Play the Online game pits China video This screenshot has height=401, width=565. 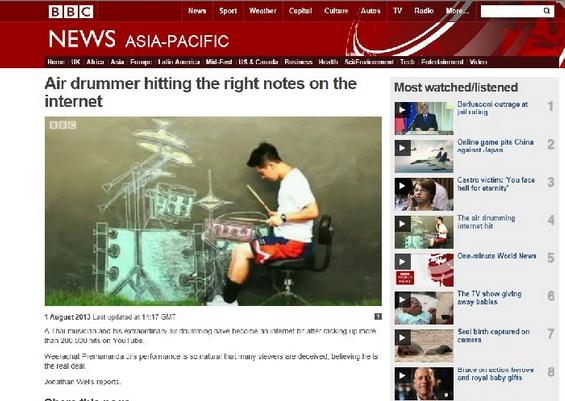(424, 156)
